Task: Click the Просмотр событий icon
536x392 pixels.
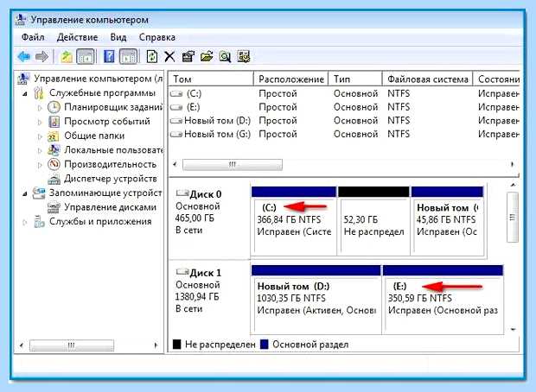Action: [x=54, y=122]
